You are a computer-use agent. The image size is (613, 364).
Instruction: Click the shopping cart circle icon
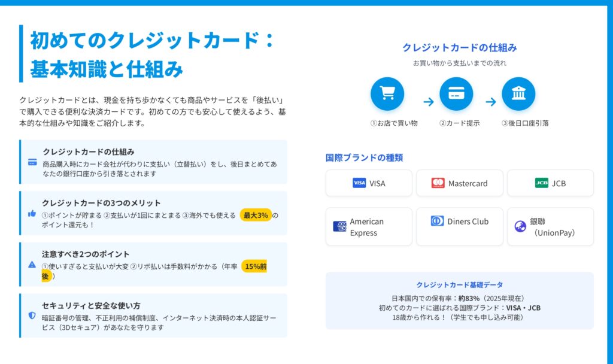pyautogui.click(x=387, y=94)
